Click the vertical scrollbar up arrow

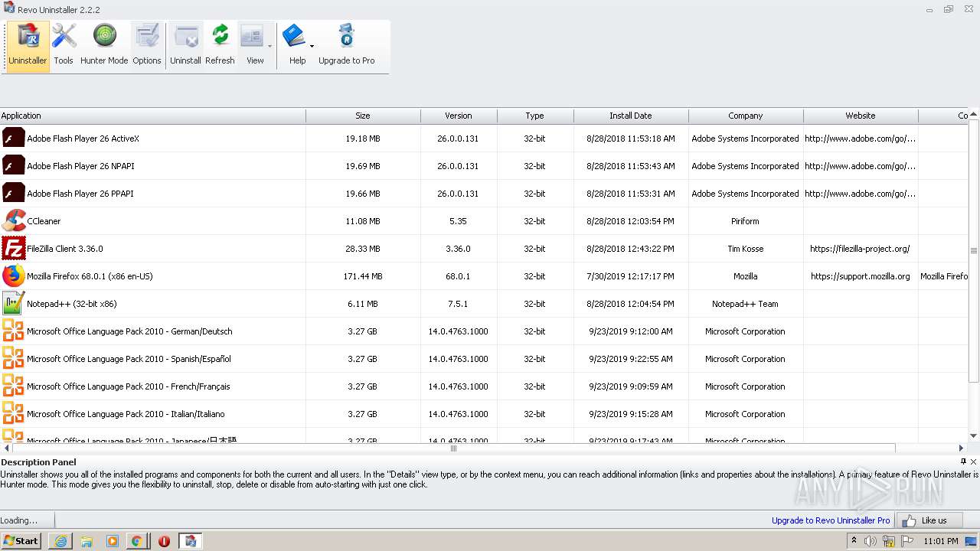(x=974, y=113)
